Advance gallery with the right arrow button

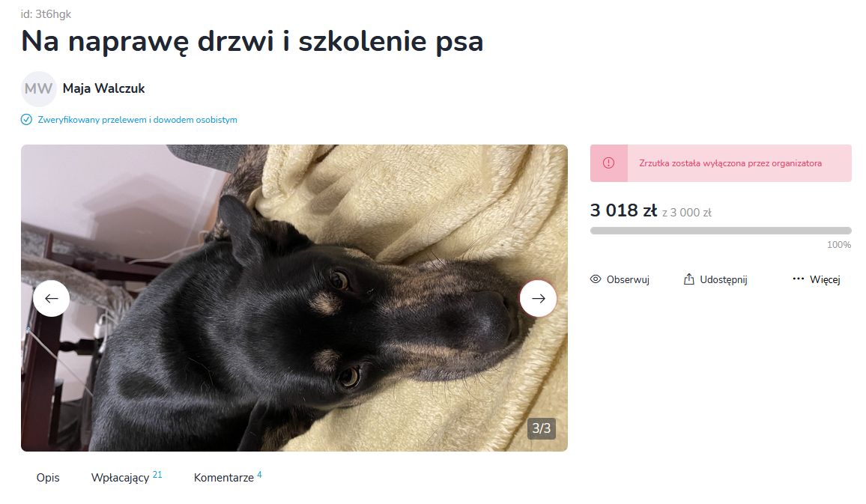[x=538, y=299]
